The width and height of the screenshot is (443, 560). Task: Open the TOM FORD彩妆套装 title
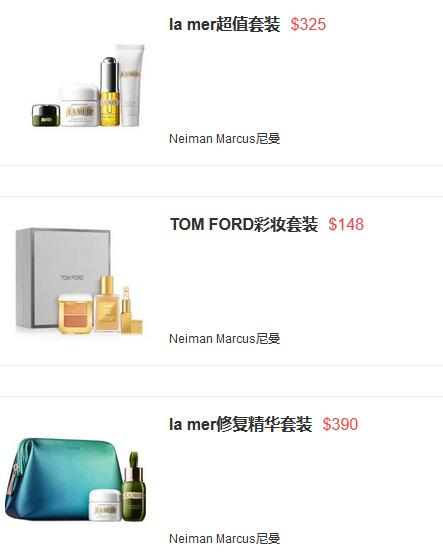point(244,224)
